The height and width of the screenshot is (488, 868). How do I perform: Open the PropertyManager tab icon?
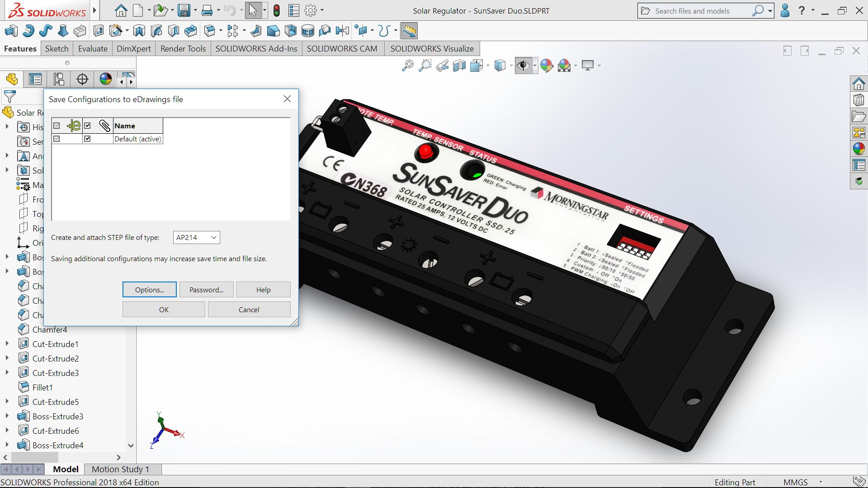click(x=35, y=80)
